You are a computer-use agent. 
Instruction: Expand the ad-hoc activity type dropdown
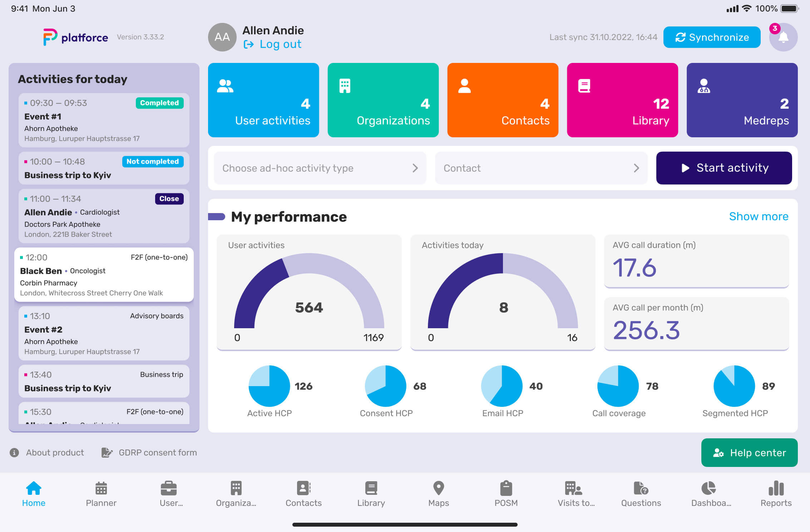(320, 168)
